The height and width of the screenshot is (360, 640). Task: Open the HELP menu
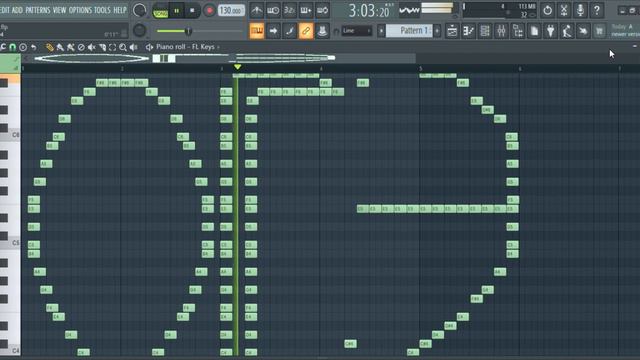(x=120, y=10)
